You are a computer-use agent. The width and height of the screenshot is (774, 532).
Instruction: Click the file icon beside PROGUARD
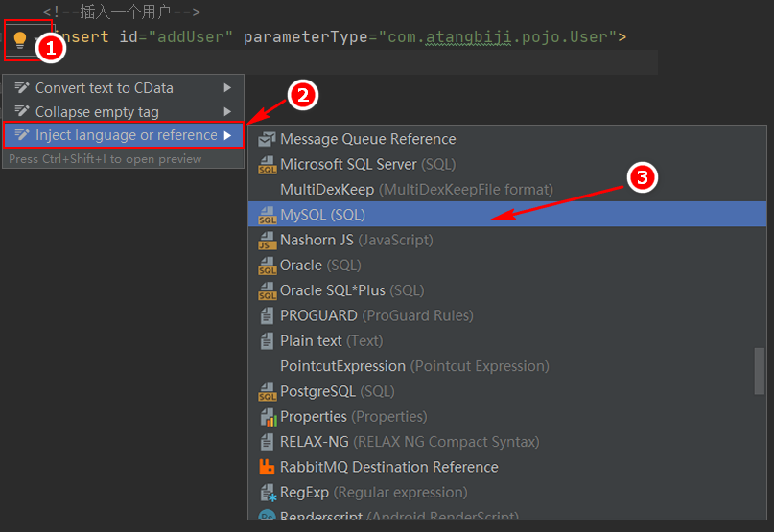point(267,315)
